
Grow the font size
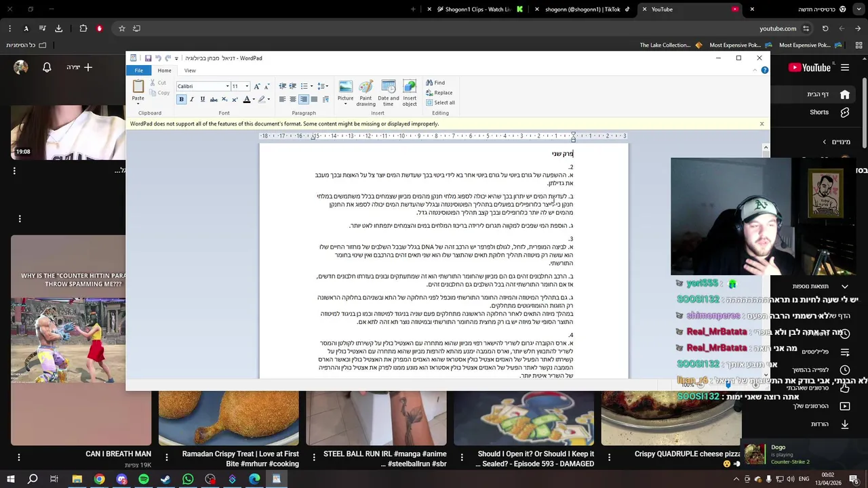coord(257,86)
